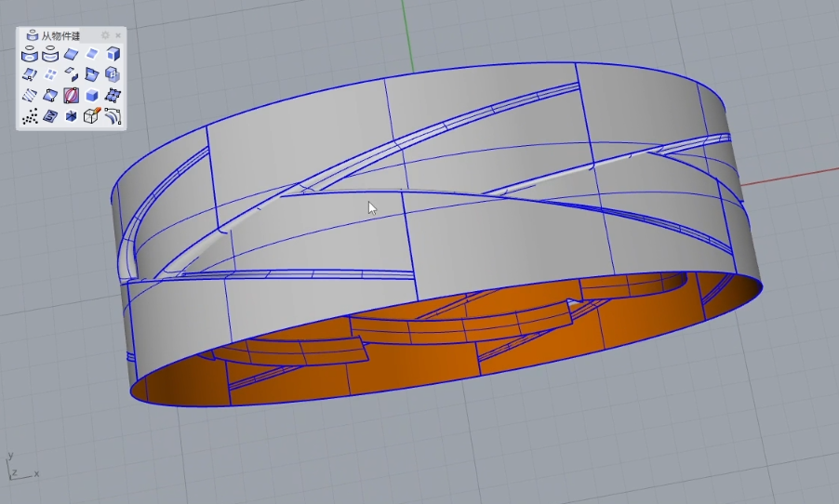Select the curved arc icon with control points
The width and height of the screenshot is (839, 504).
(113, 116)
